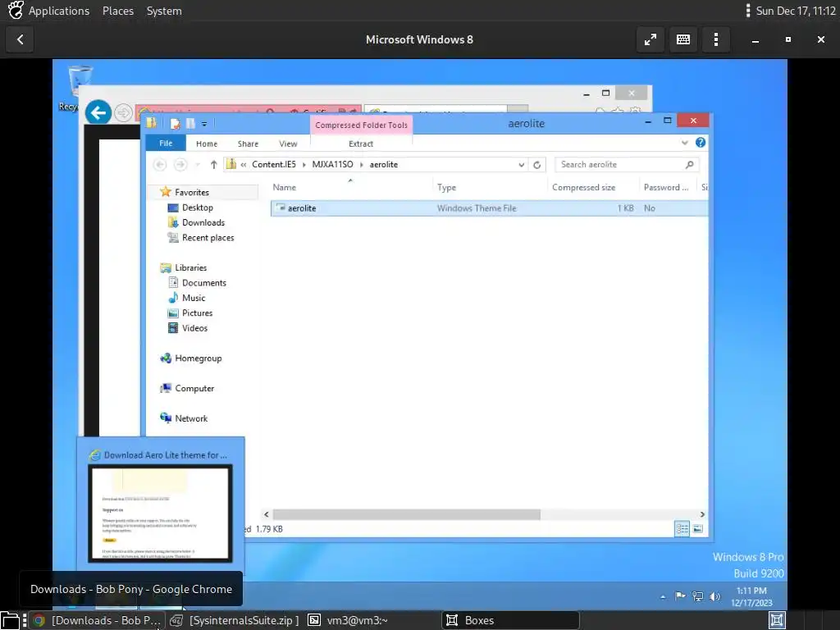Expand Content.IE5 breadcrumb arrow
Viewport: 840px width, 630px height.
(x=304, y=164)
